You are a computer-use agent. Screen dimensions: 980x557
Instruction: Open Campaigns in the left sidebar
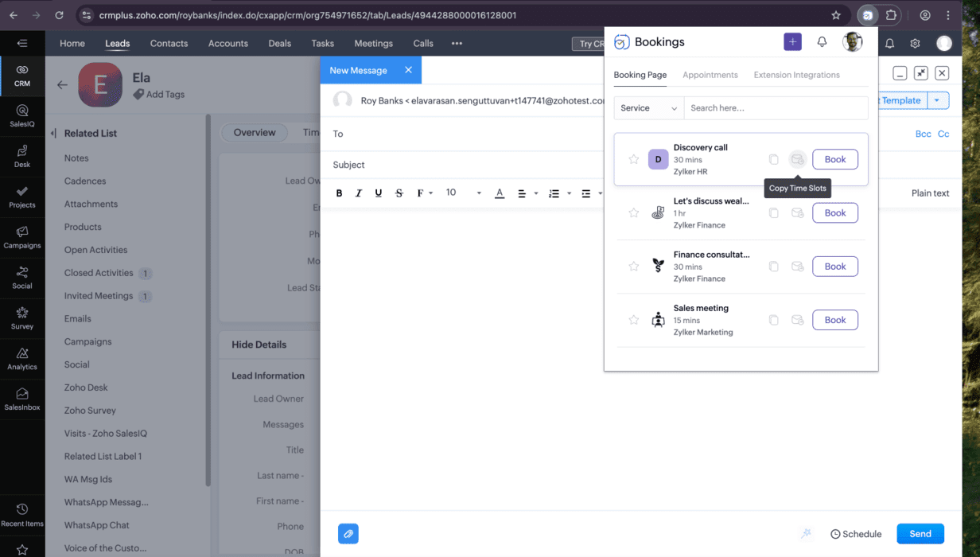pyautogui.click(x=22, y=237)
